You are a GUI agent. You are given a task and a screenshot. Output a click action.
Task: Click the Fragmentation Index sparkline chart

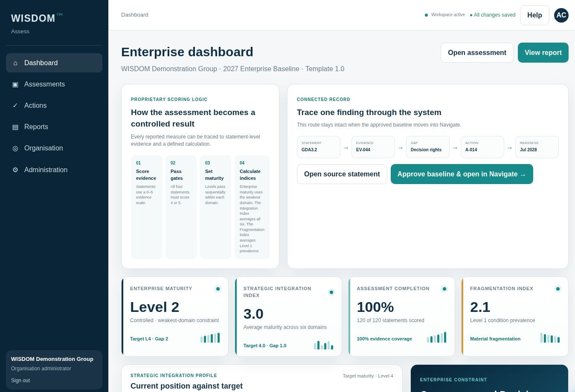[x=550, y=338]
